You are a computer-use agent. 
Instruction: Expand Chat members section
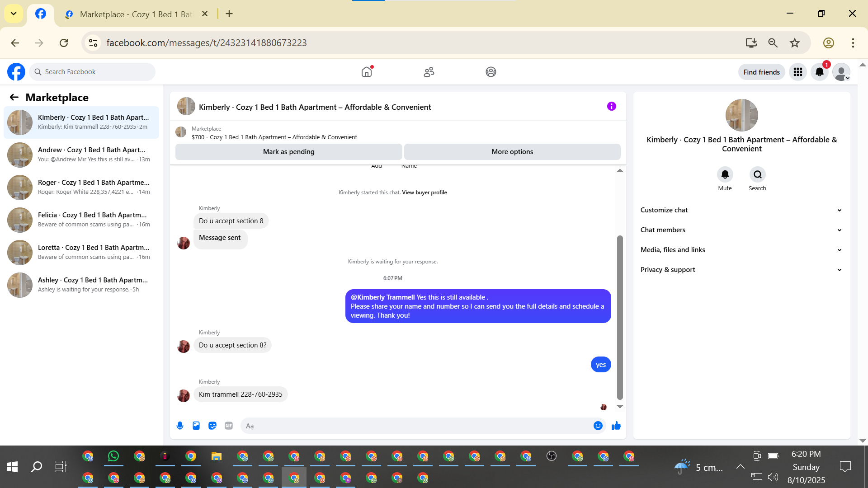click(741, 230)
